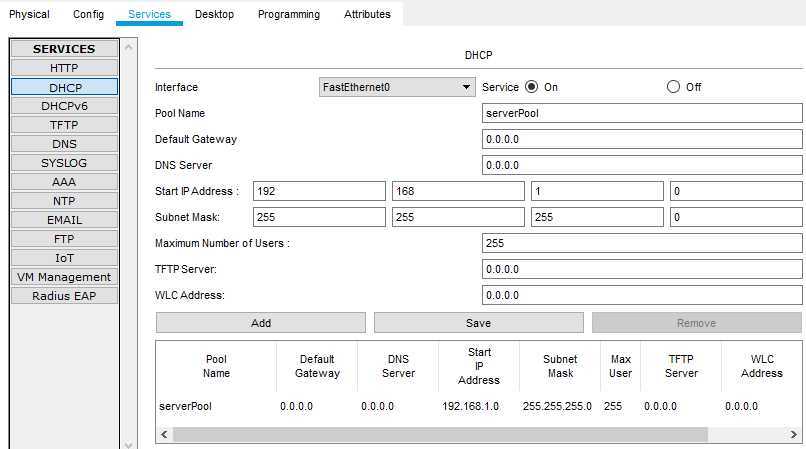
Task: Edit Start IP third octet 1
Action: [597, 191]
